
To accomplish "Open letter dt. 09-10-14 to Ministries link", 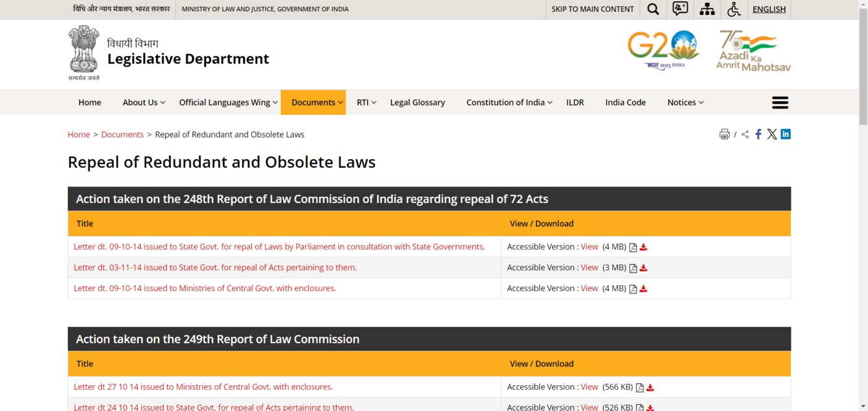I will point(204,288).
